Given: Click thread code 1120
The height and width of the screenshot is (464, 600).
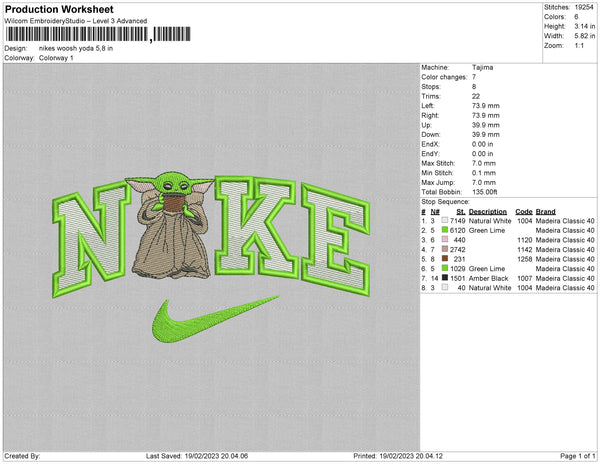Looking at the screenshot, I should click(525, 240).
